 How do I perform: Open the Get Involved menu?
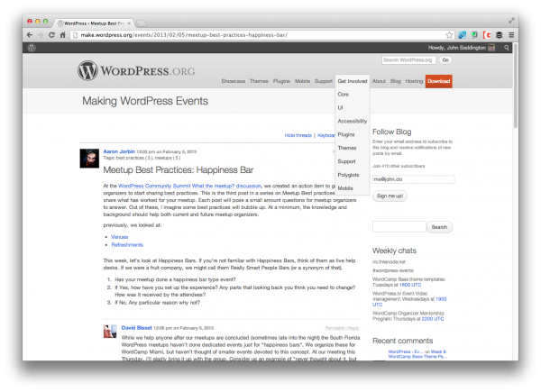point(353,81)
